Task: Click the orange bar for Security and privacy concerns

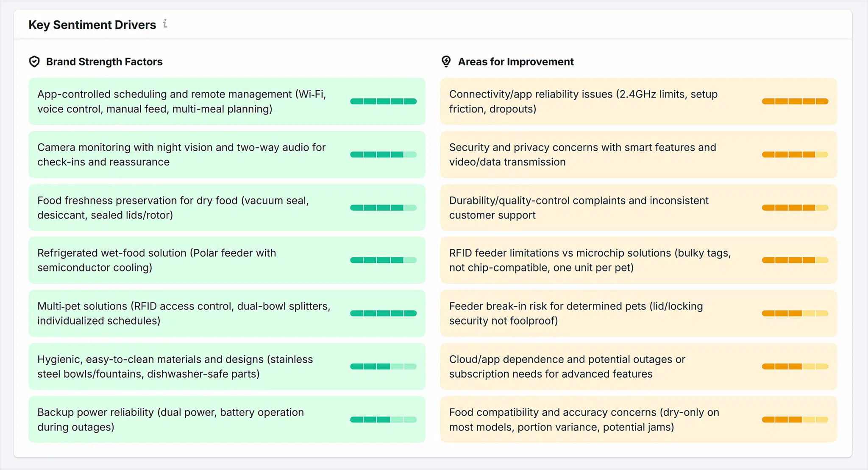Action: tap(795, 154)
